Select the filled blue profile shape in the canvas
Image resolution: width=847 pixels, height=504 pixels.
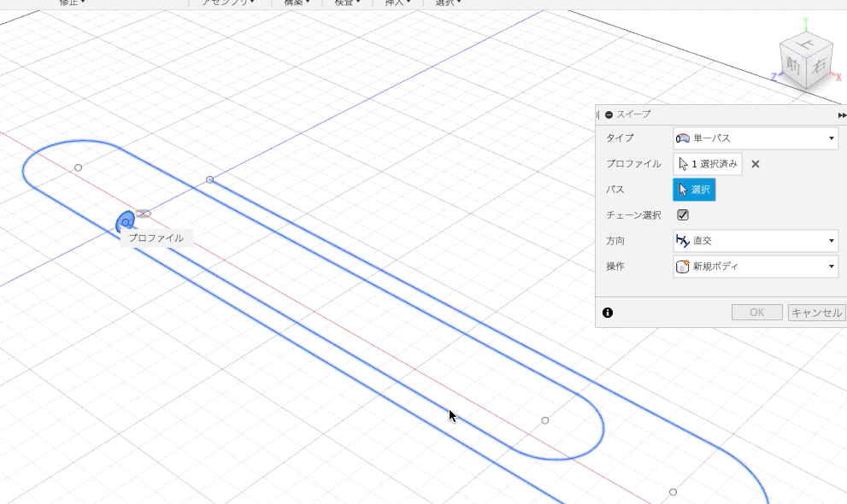coord(125,222)
